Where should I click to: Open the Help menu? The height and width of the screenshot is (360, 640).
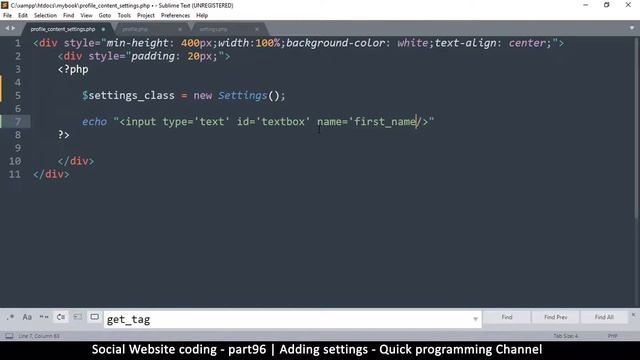(202, 16)
